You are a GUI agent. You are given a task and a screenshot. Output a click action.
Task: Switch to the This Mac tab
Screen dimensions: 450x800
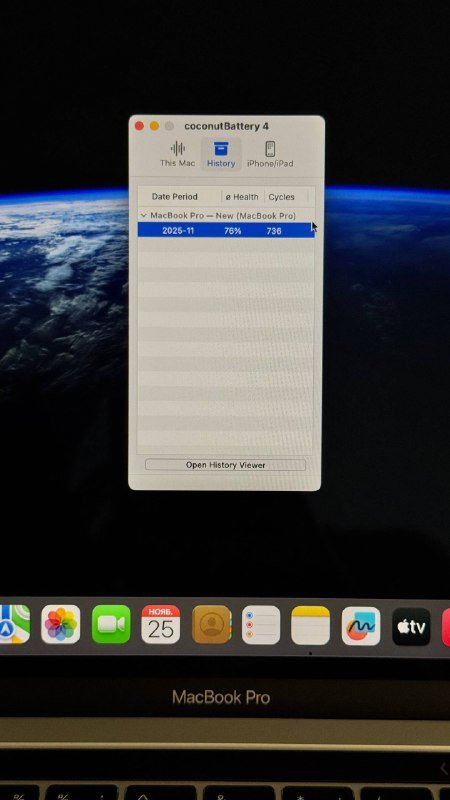tap(177, 154)
